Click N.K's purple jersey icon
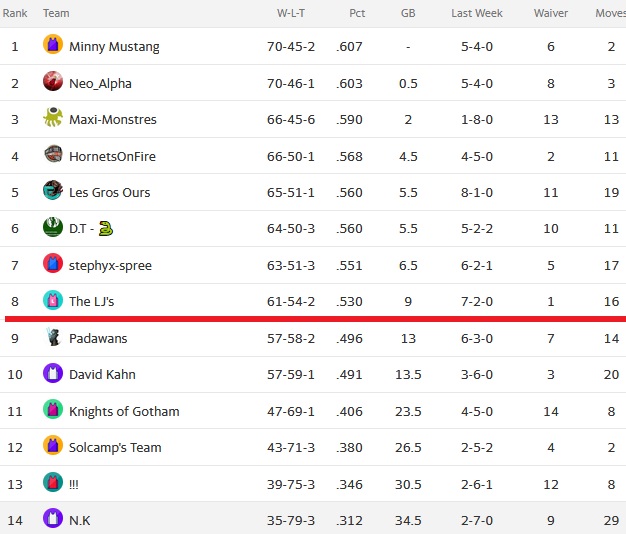This screenshot has width=626, height=534. [x=53, y=518]
